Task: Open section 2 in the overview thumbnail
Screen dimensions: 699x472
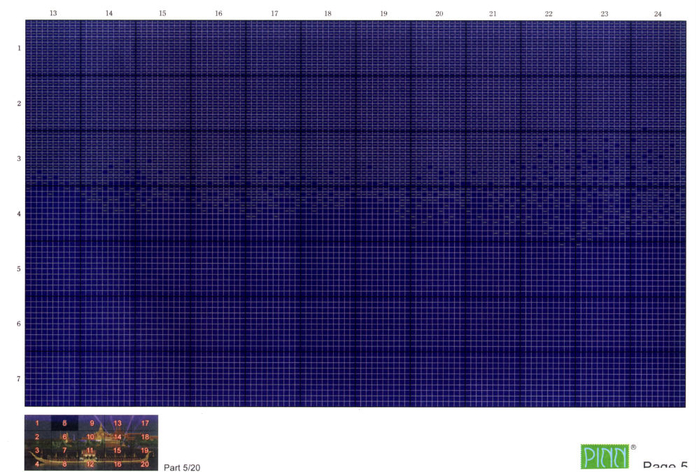Action: pos(37,437)
